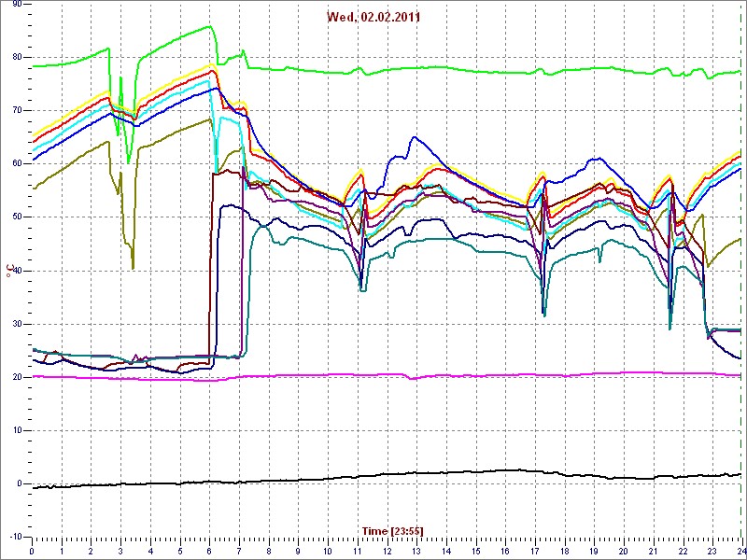Screen dimensions: 747x560
Task: Click the 0 hour tick on the x-axis
Action: (32, 551)
